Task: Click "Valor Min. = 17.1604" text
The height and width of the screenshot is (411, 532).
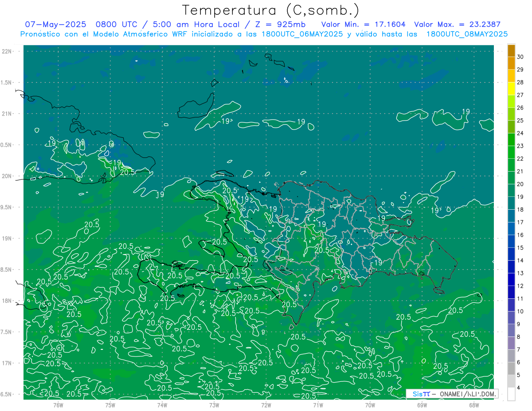Action: click(364, 24)
